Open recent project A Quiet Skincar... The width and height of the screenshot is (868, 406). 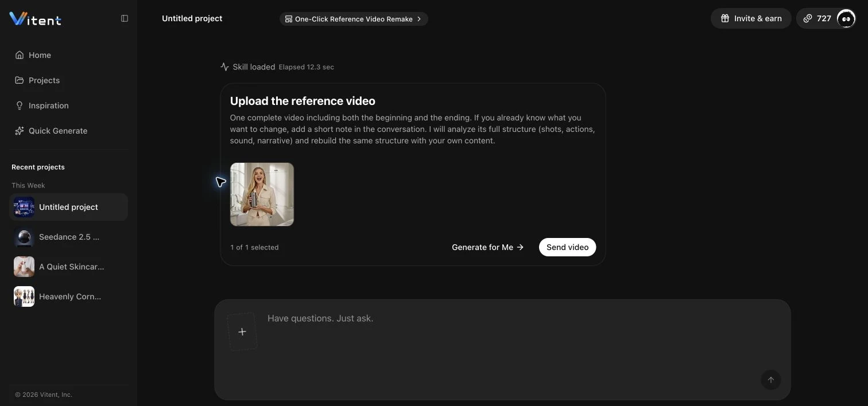coord(68,267)
